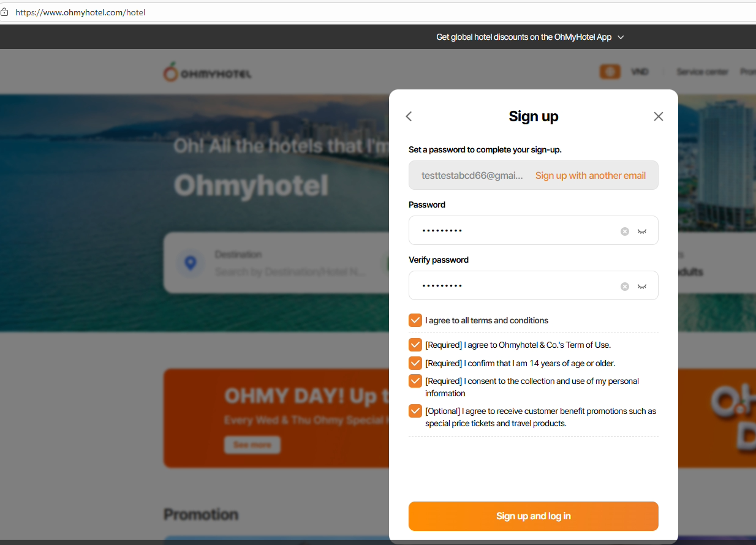Open the VND currency selector

640,72
